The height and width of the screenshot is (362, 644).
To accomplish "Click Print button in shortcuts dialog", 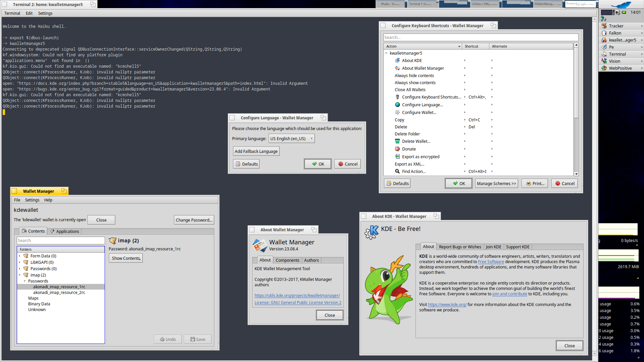I will [x=535, y=183].
